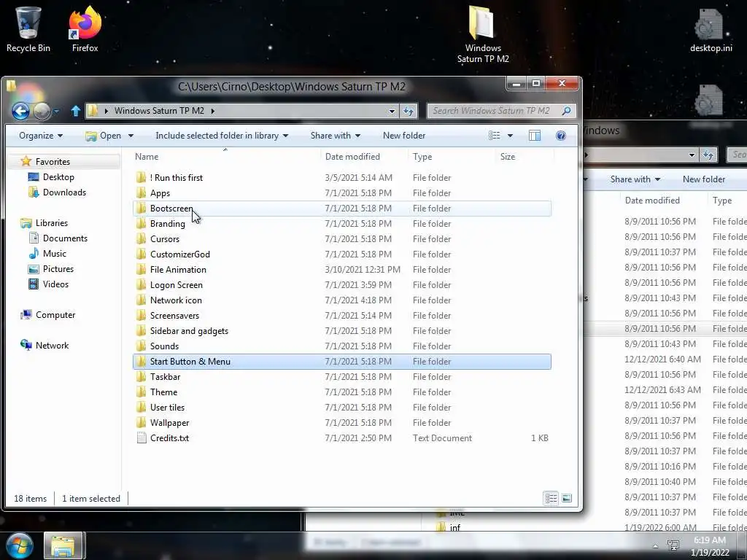Screen dimensions: 747x560
Task: Open the Start menu orb
Action: 20,545
